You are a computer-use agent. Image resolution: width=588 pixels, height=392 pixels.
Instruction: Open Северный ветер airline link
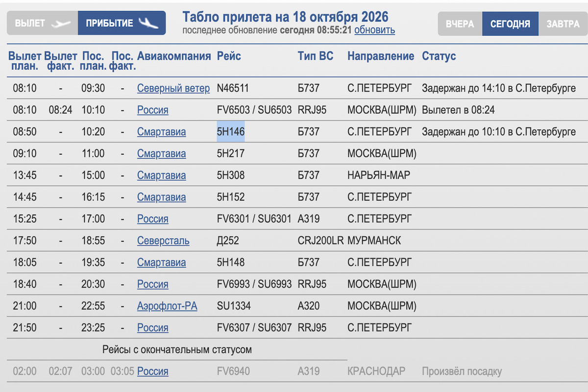(x=173, y=89)
